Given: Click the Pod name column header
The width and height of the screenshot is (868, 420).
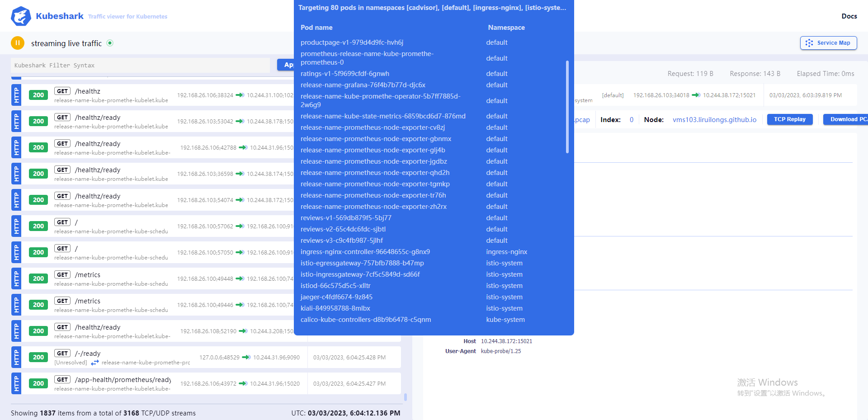Looking at the screenshot, I should pos(316,28).
